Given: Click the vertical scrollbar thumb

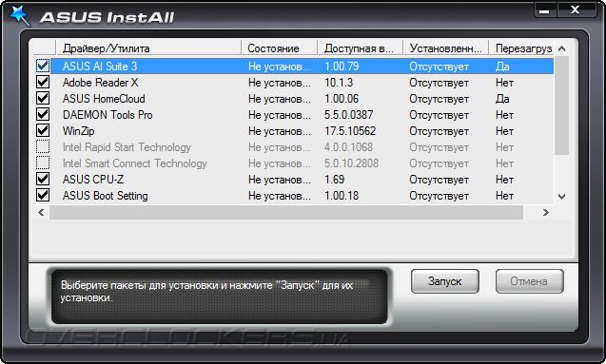Looking at the screenshot, I should [562, 105].
